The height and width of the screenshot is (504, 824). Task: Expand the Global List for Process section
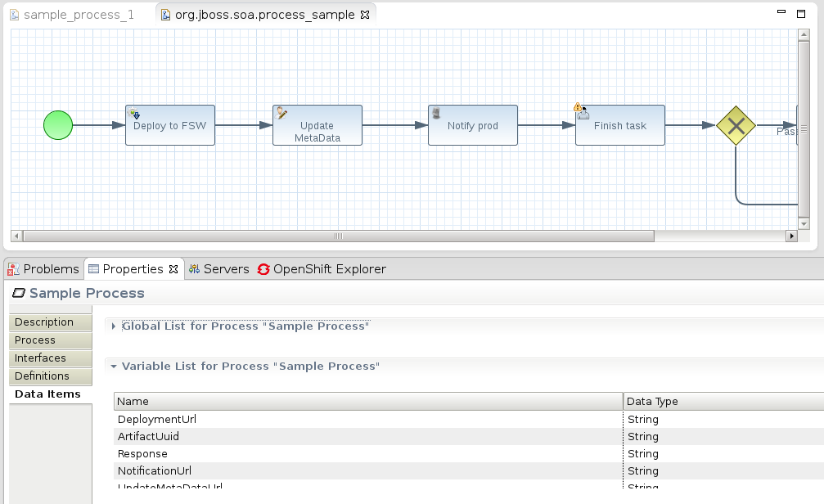point(114,326)
